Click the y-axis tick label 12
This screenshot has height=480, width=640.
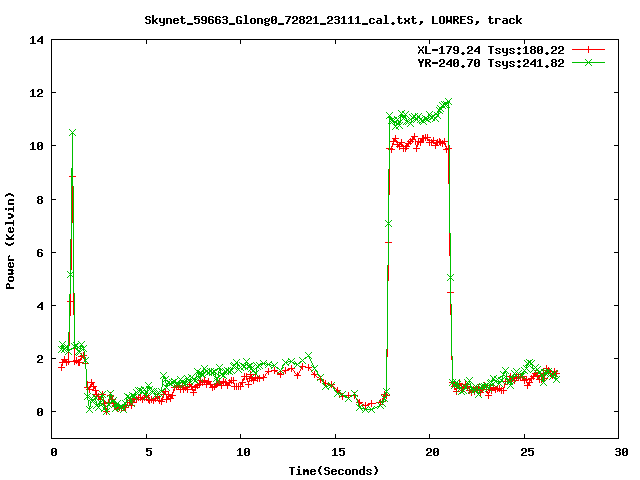point(36,93)
